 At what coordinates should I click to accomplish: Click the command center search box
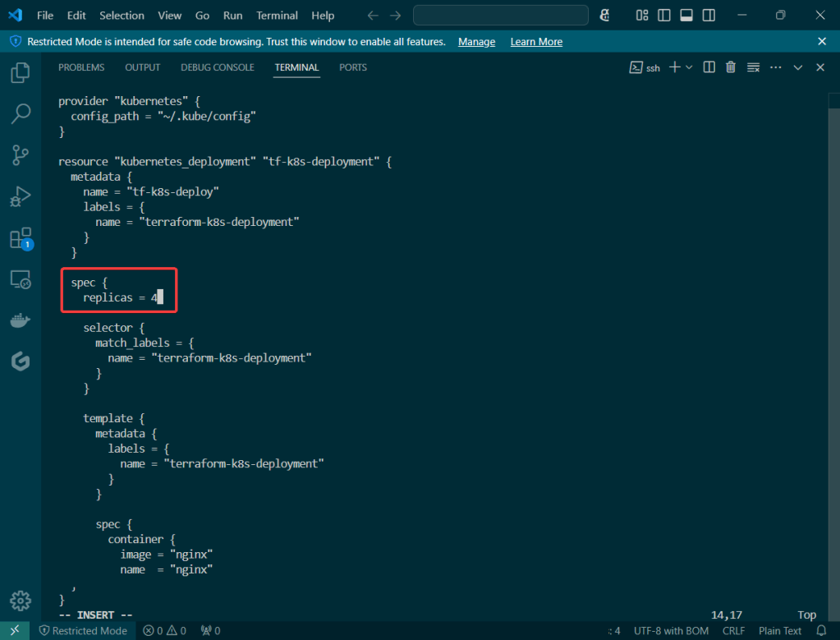(x=501, y=16)
